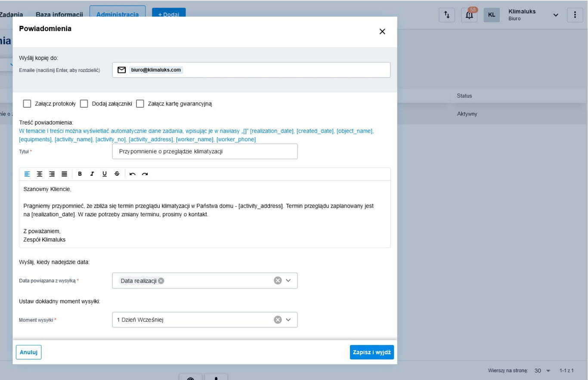
Task: Toggle underline formatting
Action: (x=105, y=174)
